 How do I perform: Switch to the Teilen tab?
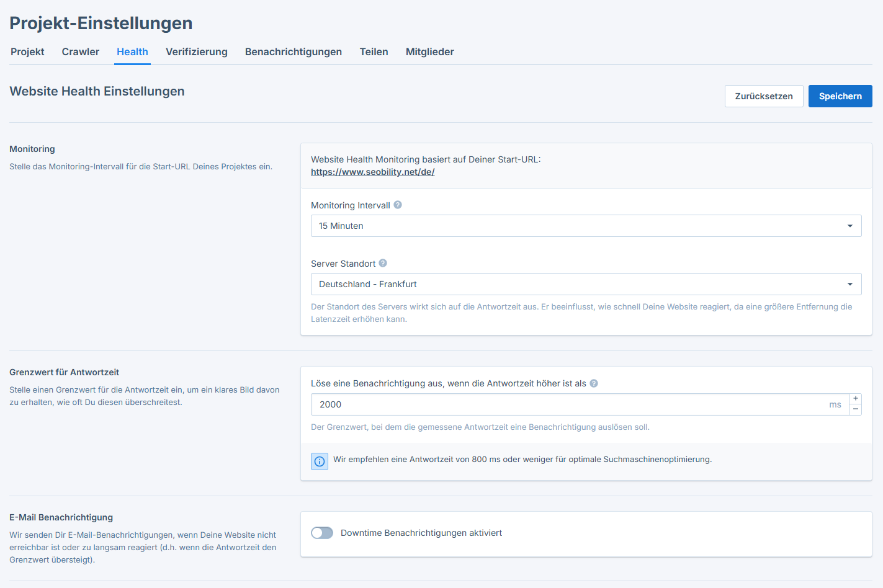pyautogui.click(x=374, y=52)
